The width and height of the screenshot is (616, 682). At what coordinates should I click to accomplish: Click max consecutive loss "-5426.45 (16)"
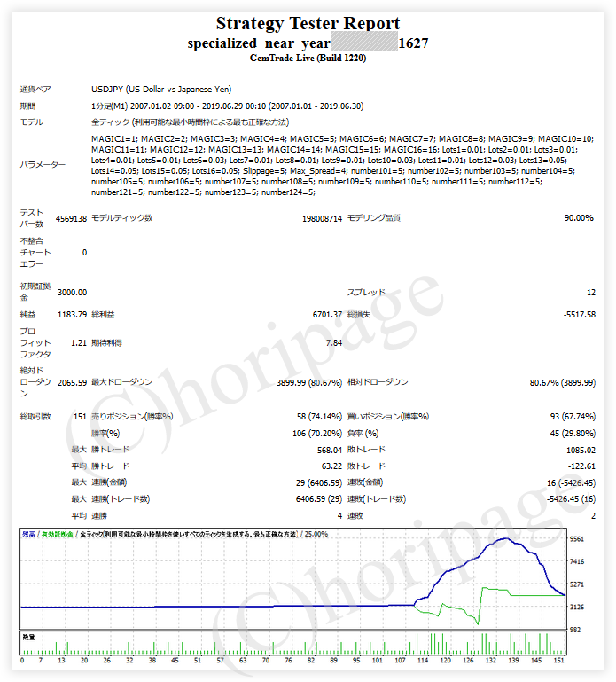pos(571,499)
